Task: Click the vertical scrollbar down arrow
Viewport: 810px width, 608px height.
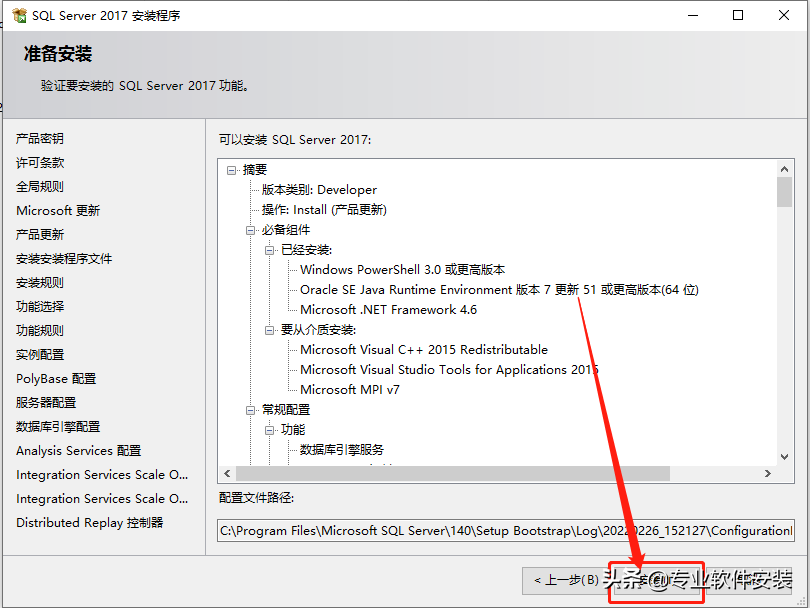Action: click(x=784, y=457)
